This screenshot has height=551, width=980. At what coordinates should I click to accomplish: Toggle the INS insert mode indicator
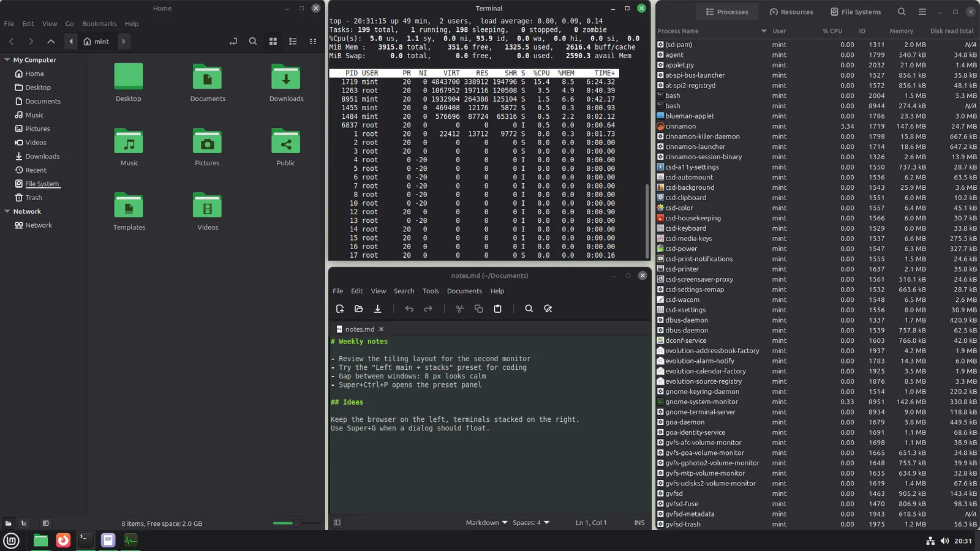tap(639, 523)
